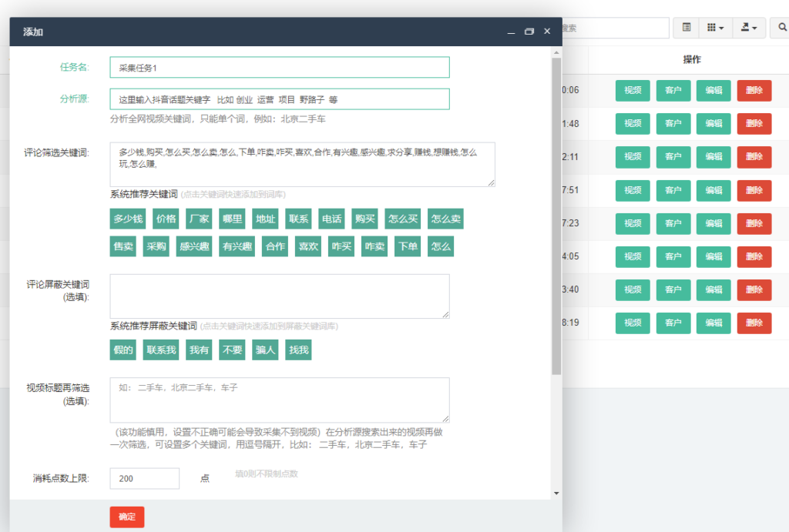Image resolution: width=789 pixels, height=532 pixels.
Task: Click 视频 button in the first row
Action: coord(633,90)
